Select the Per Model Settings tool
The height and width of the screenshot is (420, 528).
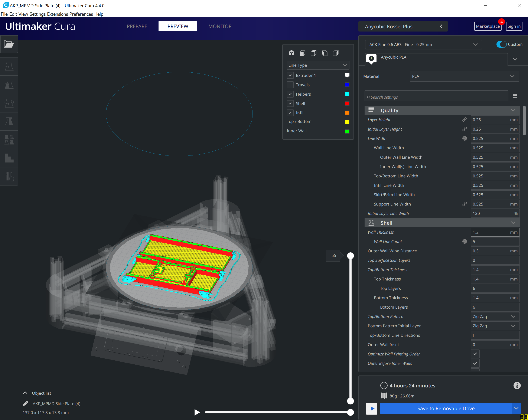point(9,140)
